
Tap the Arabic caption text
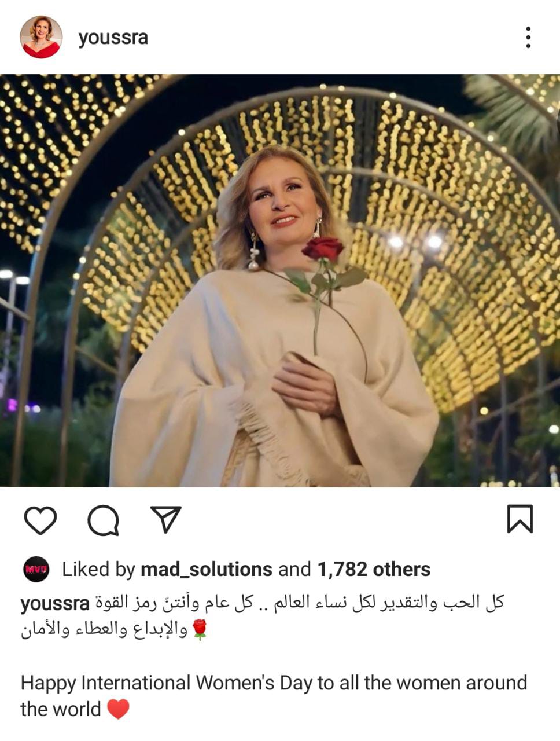click(x=262, y=616)
